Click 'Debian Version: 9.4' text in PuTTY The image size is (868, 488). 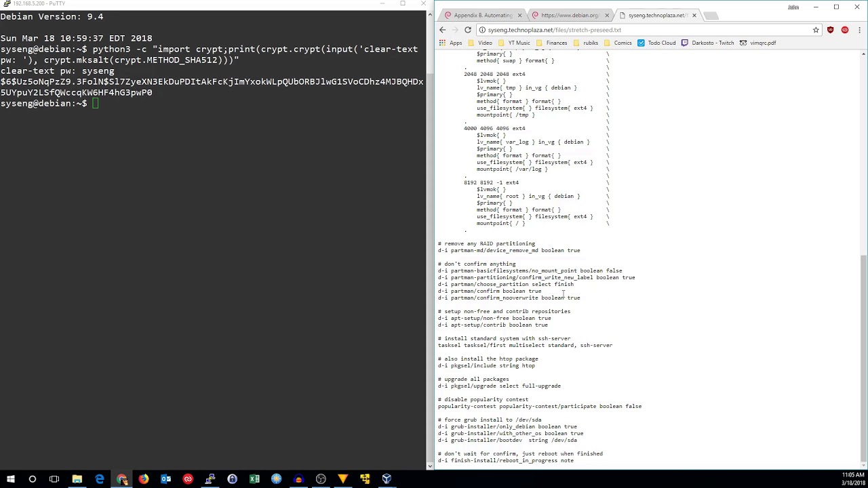(x=52, y=16)
